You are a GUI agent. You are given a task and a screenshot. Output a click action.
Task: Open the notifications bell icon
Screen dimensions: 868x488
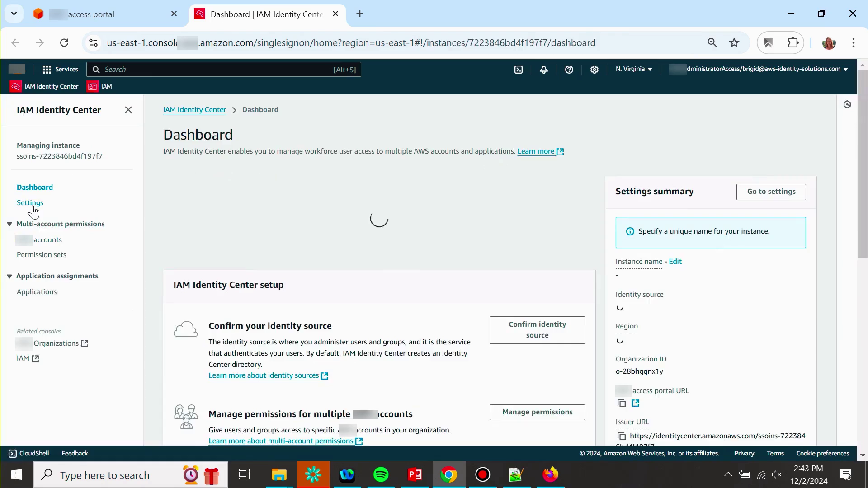[544, 69]
